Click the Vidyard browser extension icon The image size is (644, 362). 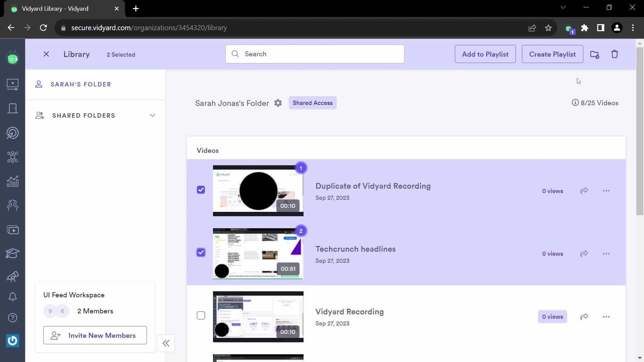tap(569, 29)
